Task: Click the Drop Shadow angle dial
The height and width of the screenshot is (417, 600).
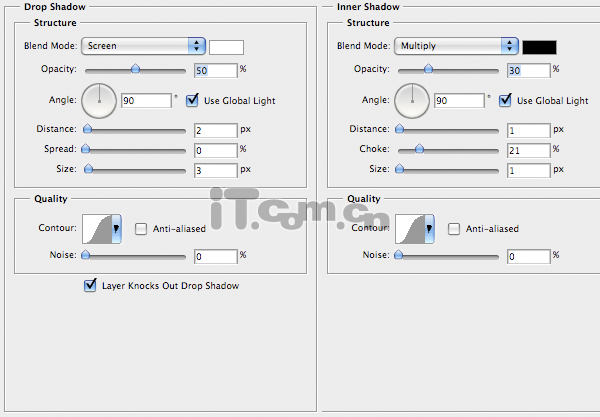Action: pyautogui.click(x=99, y=100)
